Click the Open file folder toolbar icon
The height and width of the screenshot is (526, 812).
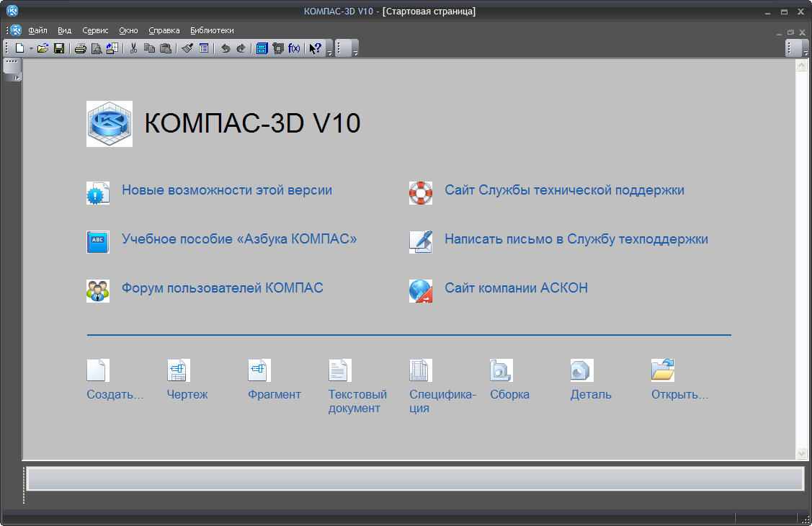coord(43,48)
